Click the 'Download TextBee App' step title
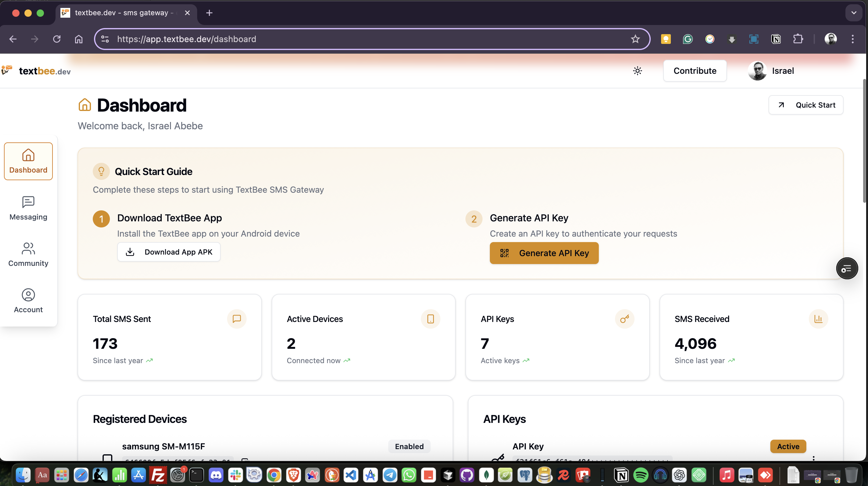The width and height of the screenshot is (868, 486). 169,218
